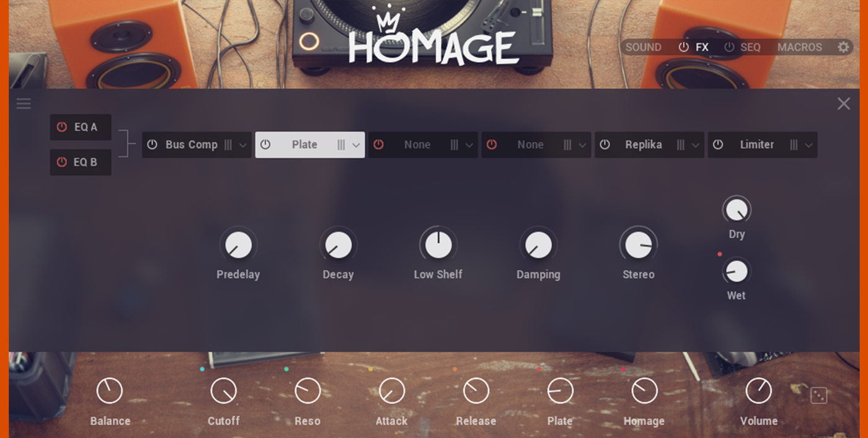
Task: Select the Limiter effect slot
Action: (x=763, y=145)
